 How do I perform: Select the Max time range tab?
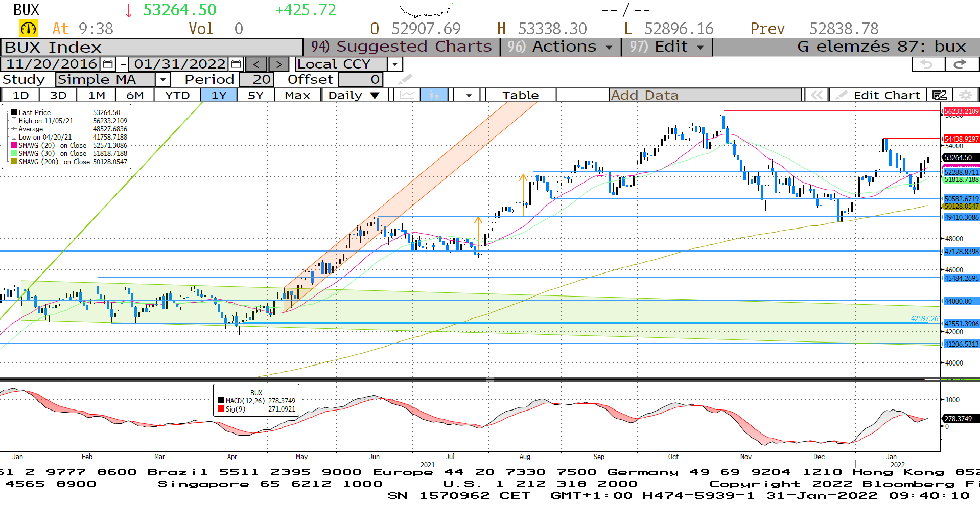point(297,95)
